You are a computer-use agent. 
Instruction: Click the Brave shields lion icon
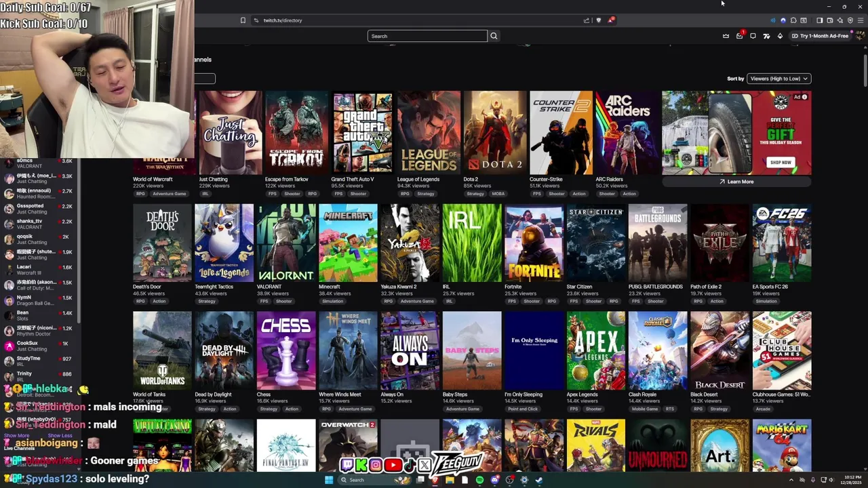tap(598, 20)
